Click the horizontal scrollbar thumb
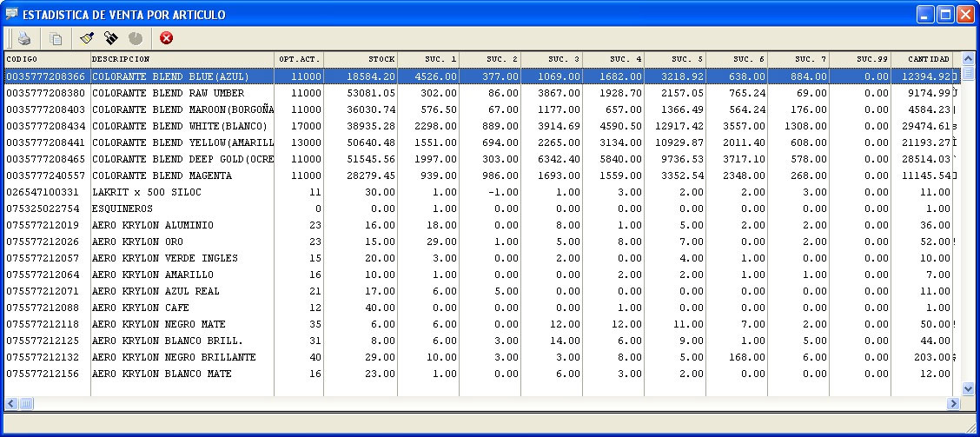 coord(26,403)
